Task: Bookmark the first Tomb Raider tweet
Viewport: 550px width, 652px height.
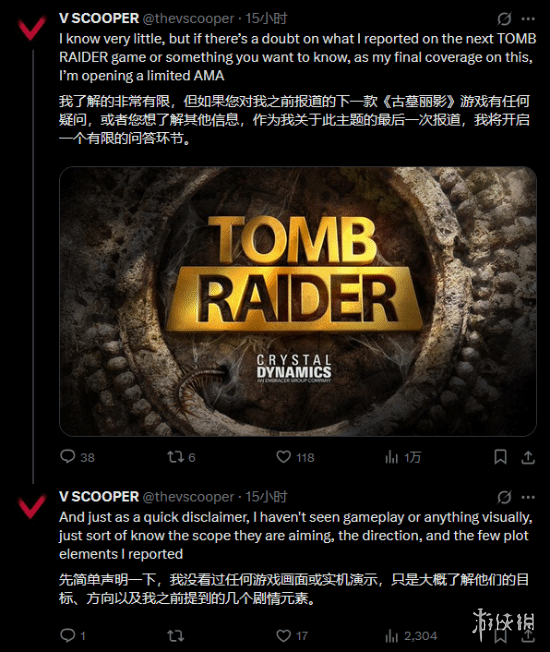Action: pyautogui.click(x=500, y=457)
